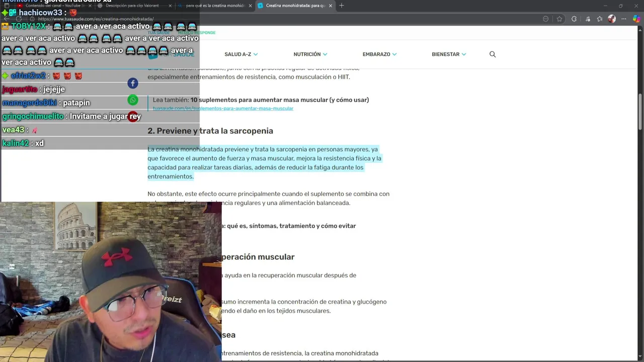Expand the BIENESTAR dropdown menu
Image resolution: width=644 pixels, height=362 pixels.
[449, 54]
